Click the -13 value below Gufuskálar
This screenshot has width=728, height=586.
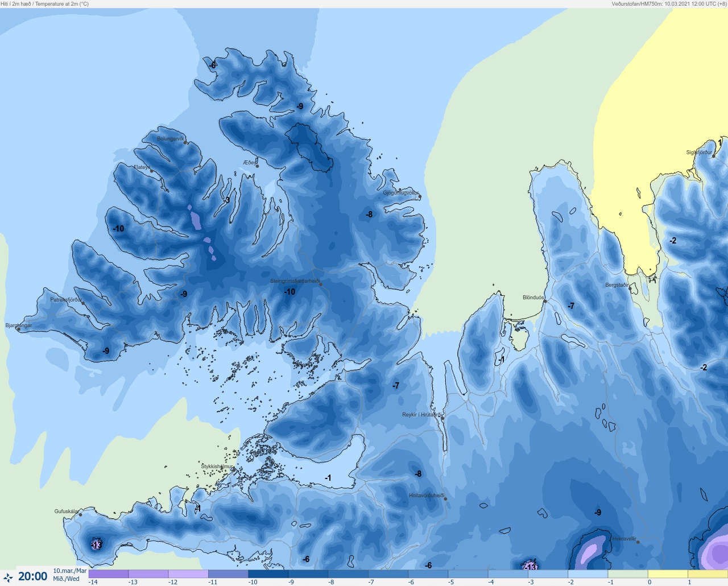(96, 545)
